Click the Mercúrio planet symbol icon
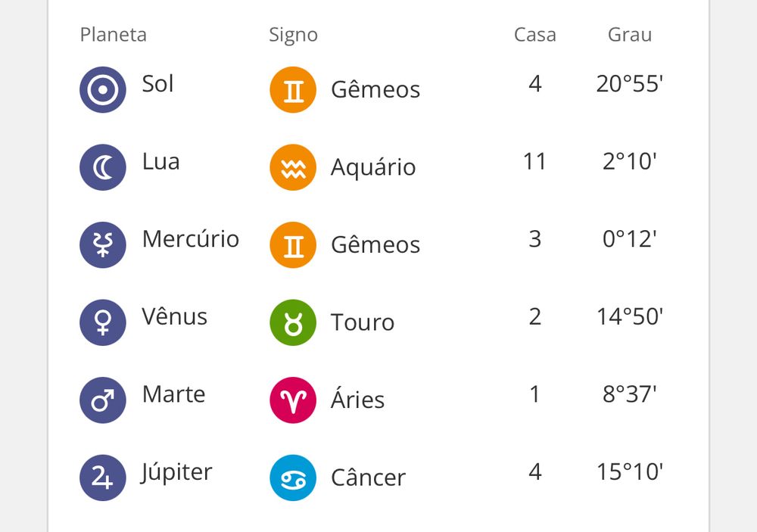The image size is (757, 532). [x=103, y=245]
